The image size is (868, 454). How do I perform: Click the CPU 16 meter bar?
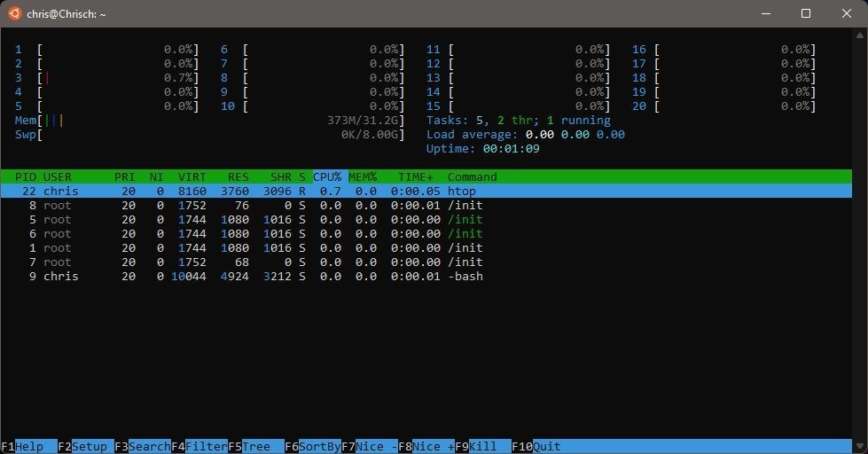tap(724, 50)
